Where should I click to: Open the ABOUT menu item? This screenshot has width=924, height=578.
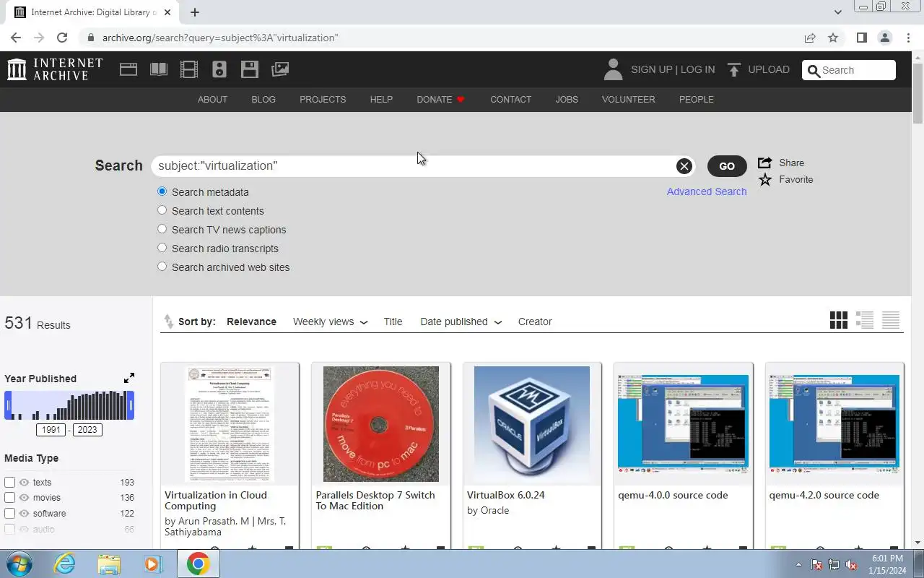212,100
